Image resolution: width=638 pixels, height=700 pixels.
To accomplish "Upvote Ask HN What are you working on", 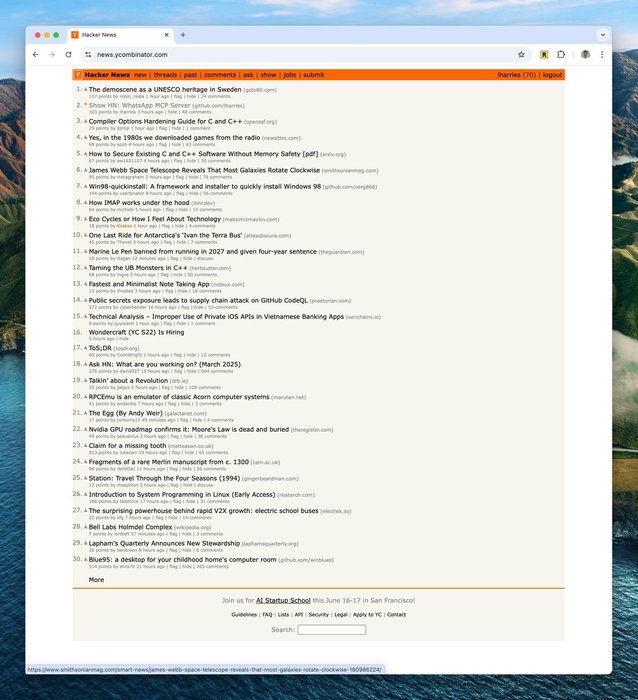I will [86, 364].
